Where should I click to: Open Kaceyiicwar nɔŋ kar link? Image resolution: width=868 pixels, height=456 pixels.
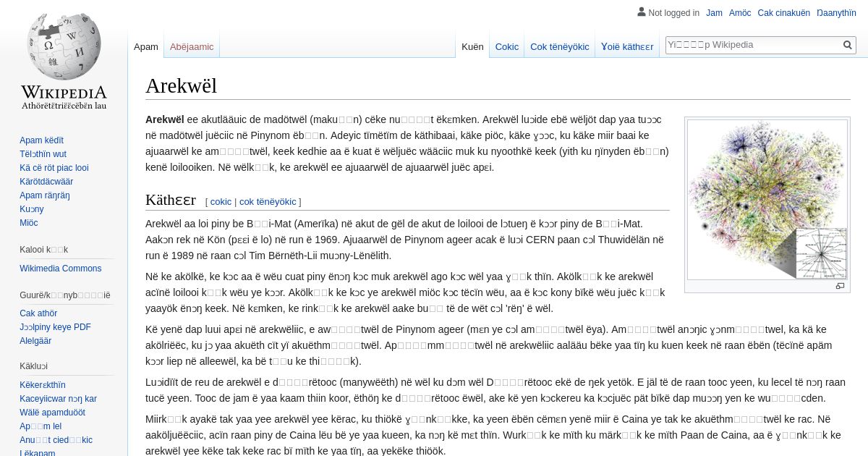coord(58,399)
